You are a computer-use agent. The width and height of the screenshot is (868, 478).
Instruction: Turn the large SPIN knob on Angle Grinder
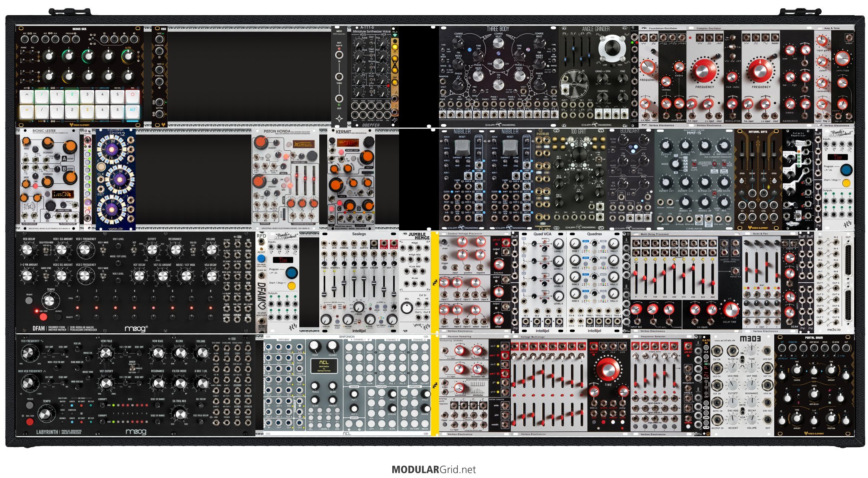[612, 48]
